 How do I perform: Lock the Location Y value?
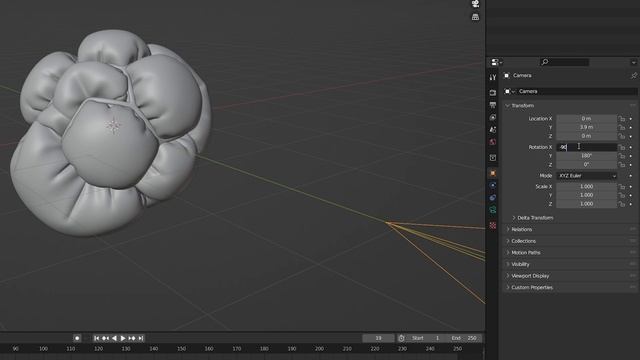[622, 127]
